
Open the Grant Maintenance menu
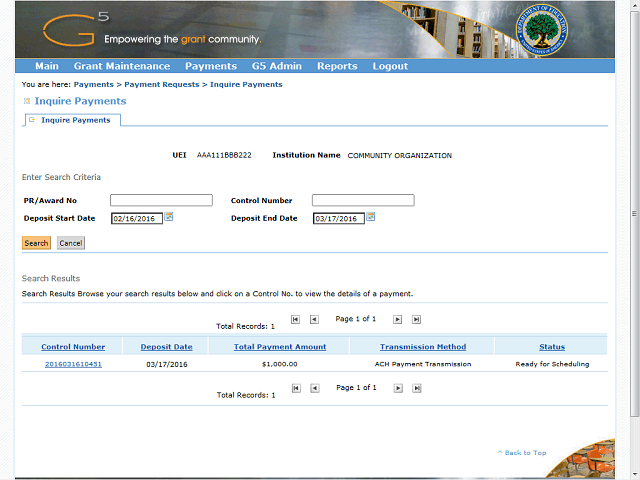(x=122, y=66)
